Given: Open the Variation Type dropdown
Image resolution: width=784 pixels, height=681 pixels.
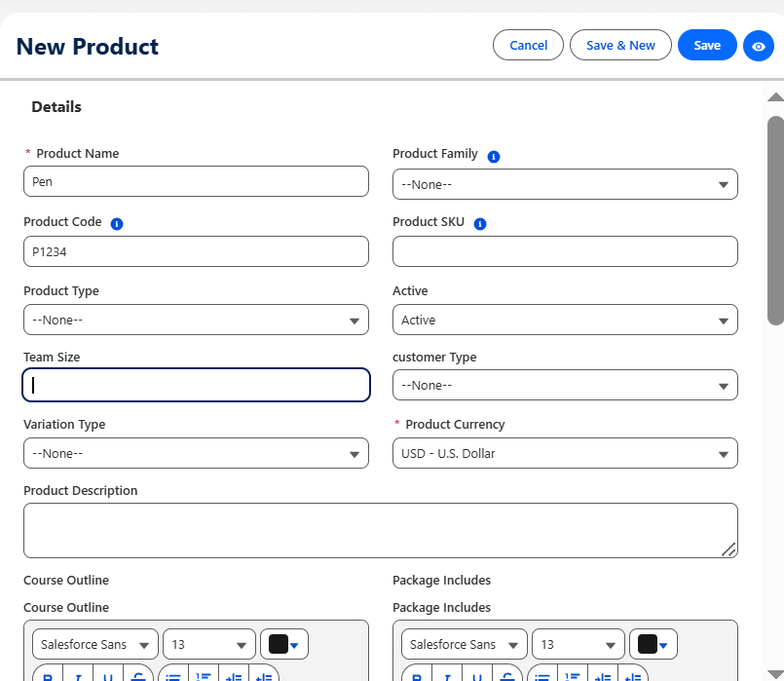Looking at the screenshot, I should pyautogui.click(x=196, y=453).
